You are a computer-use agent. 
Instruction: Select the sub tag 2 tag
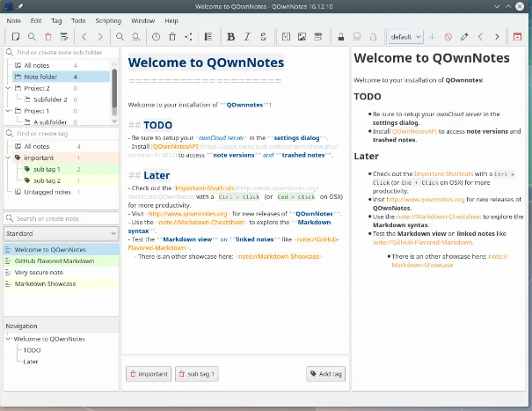(x=70, y=180)
